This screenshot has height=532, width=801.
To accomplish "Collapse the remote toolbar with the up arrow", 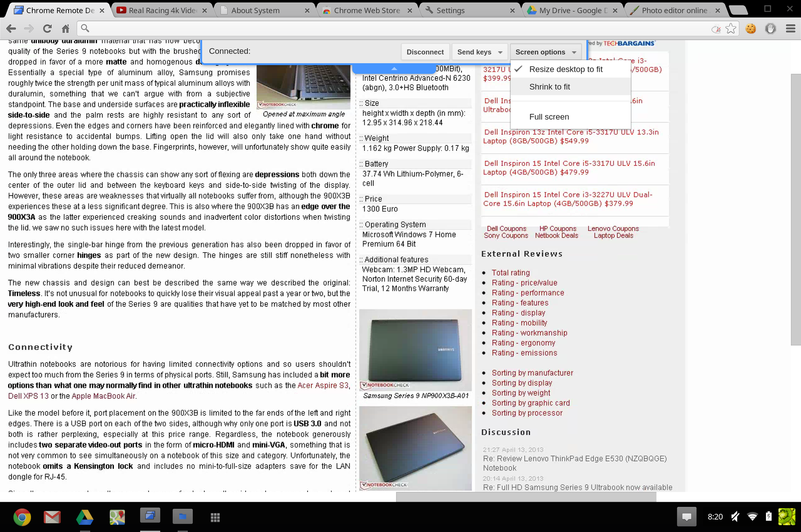I will [x=394, y=69].
